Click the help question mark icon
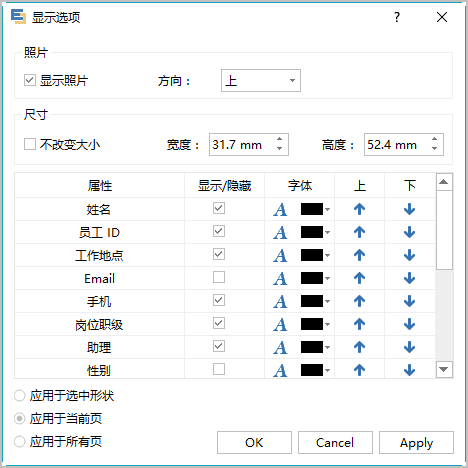Image resolution: width=468 pixels, height=468 pixels. pyautogui.click(x=397, y=17)
